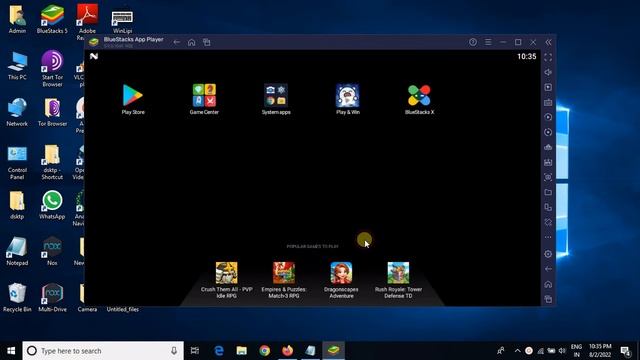Click the microphone in taskbar search
This screenshot has height=360, width=640.
point(174,351)
